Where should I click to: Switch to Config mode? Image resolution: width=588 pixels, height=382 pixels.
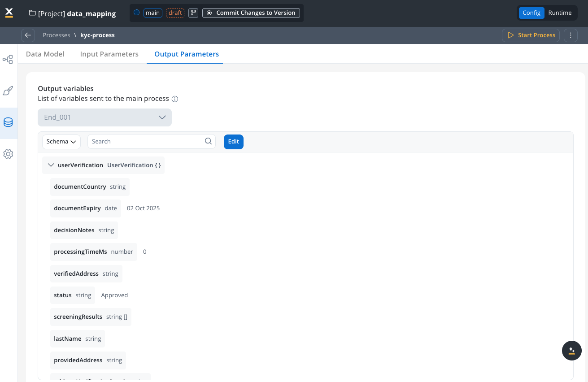(531, 13)
